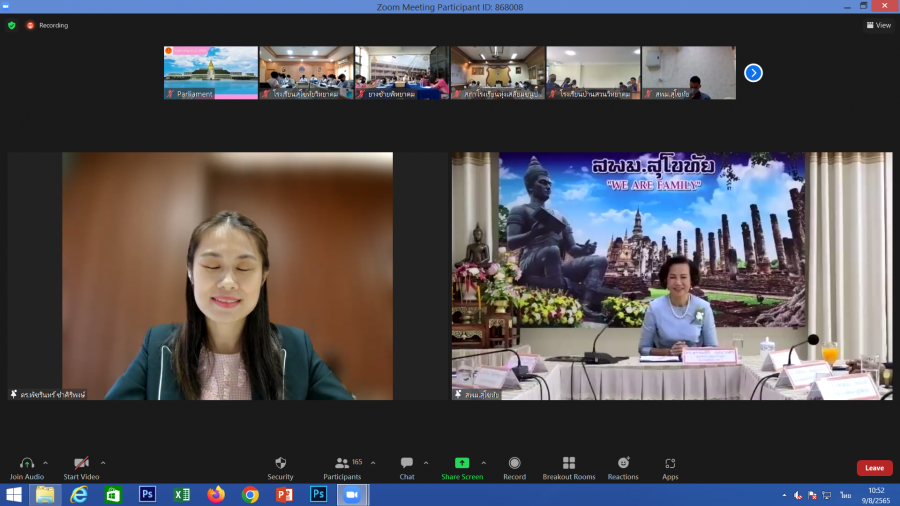Expand video options arrow beside Start Video
The width and height of the screenshot is (900, 506).
tap(103, 463)
